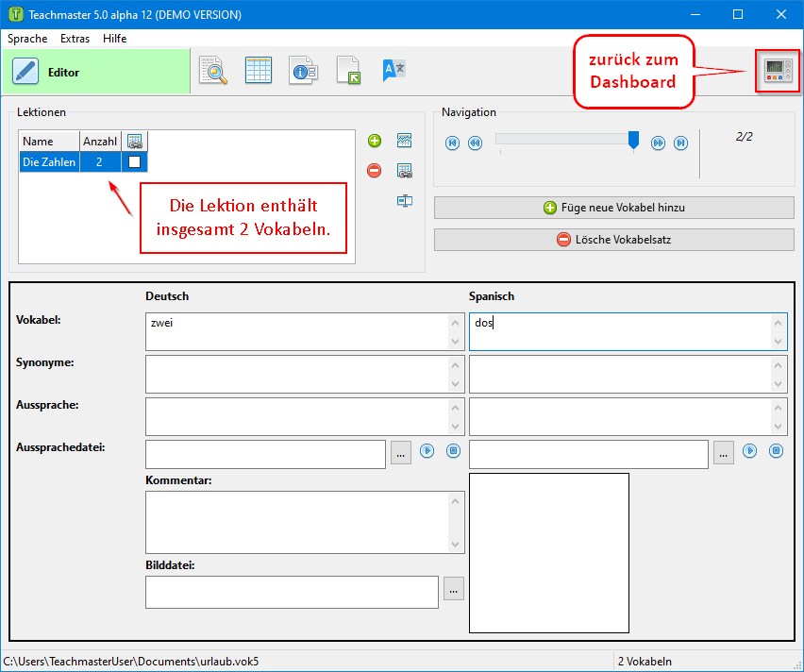The height and width of the screenshot is (672, 804).
Task: Click the German Kommentar text field
Action: pos(297,521)
